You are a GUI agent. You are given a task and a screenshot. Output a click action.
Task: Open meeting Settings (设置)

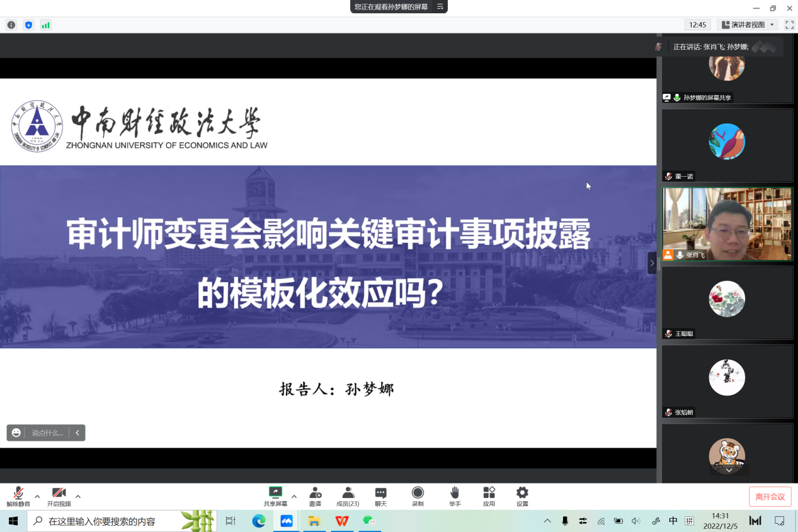point(522,493)
